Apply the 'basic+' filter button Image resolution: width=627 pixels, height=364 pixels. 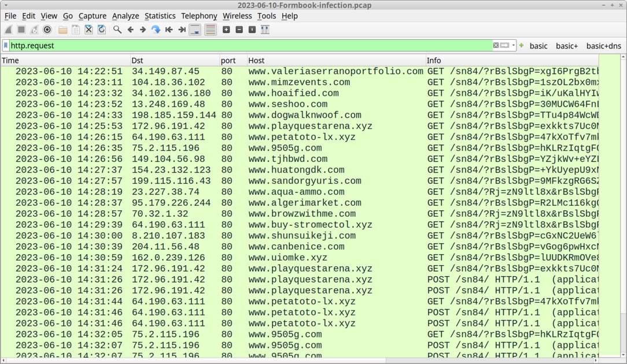coord(567,46)
